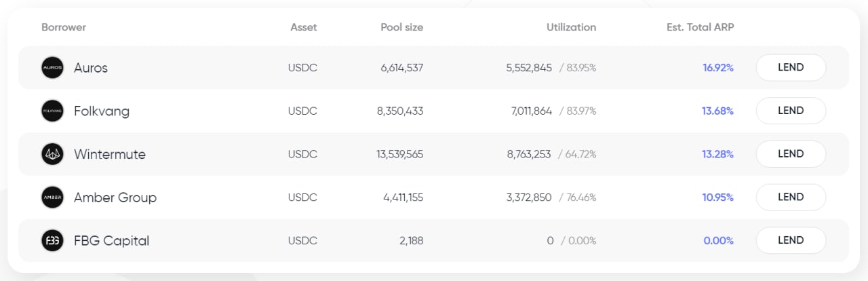
Task: Click the Auros borrower logo icon
Action: point(52,68)
